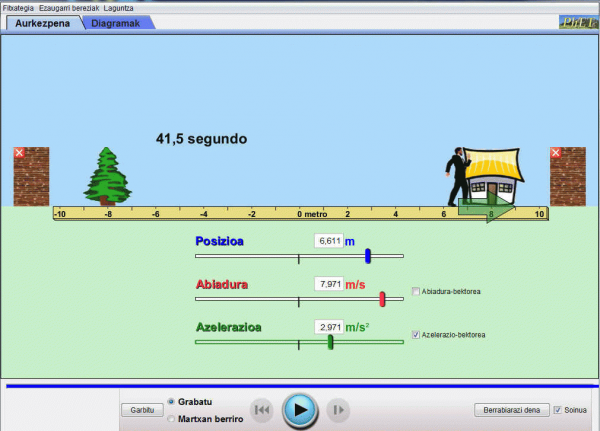Image resolution: width=600 pixels, height=431 pixels.
Task: Select the Martxan berriro radio option
Action: click(171, 419)
